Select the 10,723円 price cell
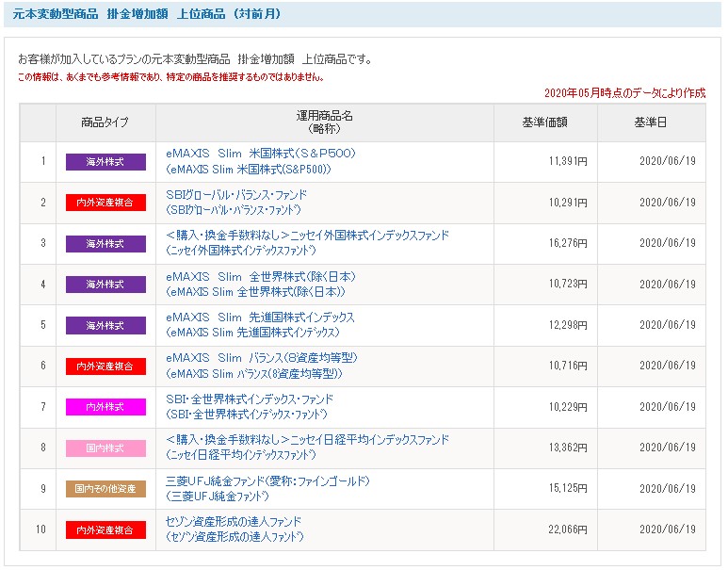728x570 pixels. tap(545, 285)
